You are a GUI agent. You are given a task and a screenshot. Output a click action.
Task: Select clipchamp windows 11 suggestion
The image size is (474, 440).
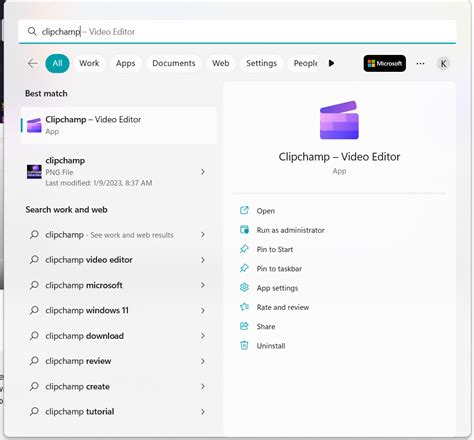click(118, 310)
